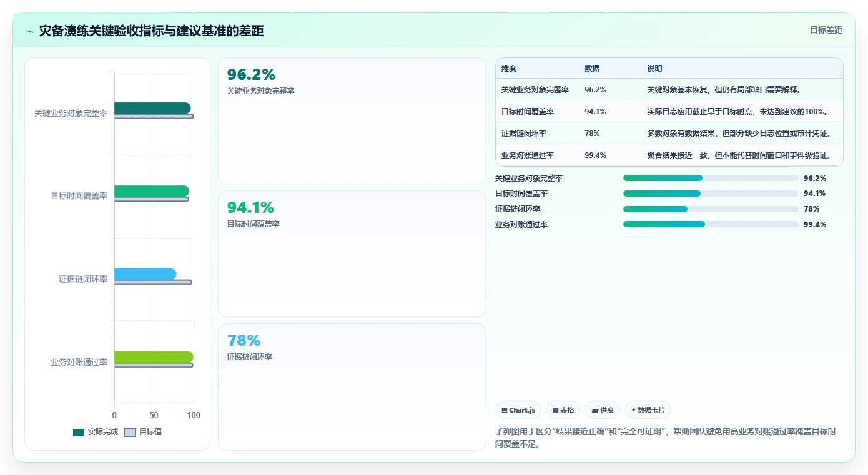
Task: Click the 关键业务对象完整率 chart axis label
Action: [x=71, y=114]
